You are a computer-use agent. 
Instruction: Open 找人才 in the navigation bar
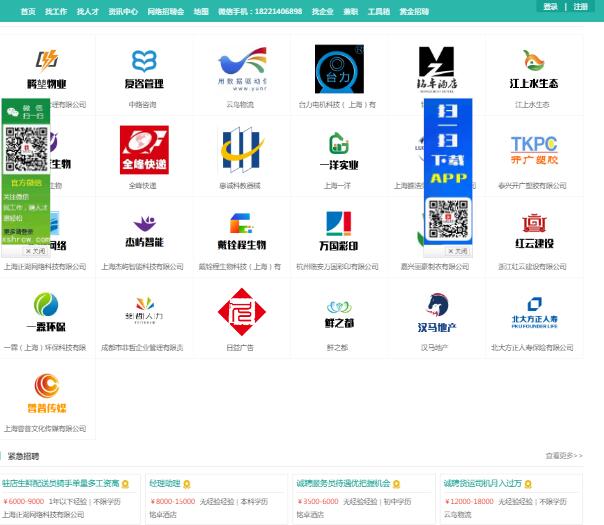point(88,12)
